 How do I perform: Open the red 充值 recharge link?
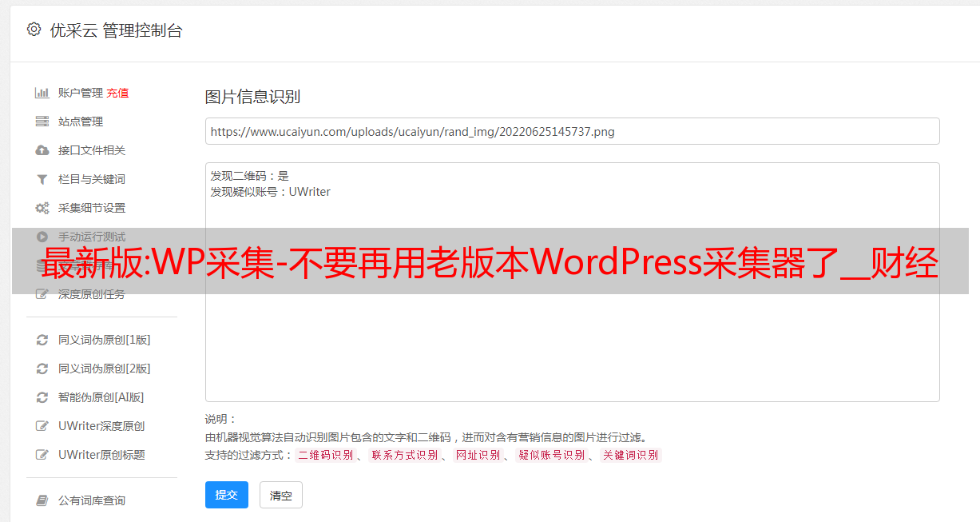[x=117, y=93]
